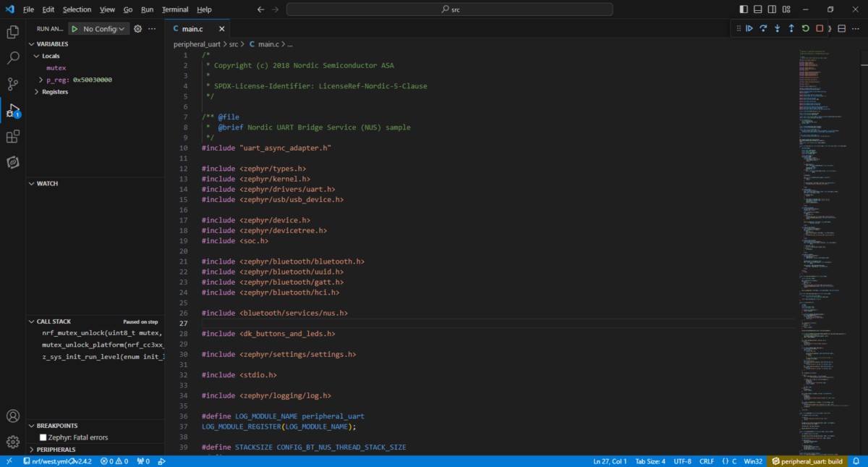The height and width of the screenshot is (467, 868).
Task: Expand the PERIPHERALS section
Action: (30, 450)
